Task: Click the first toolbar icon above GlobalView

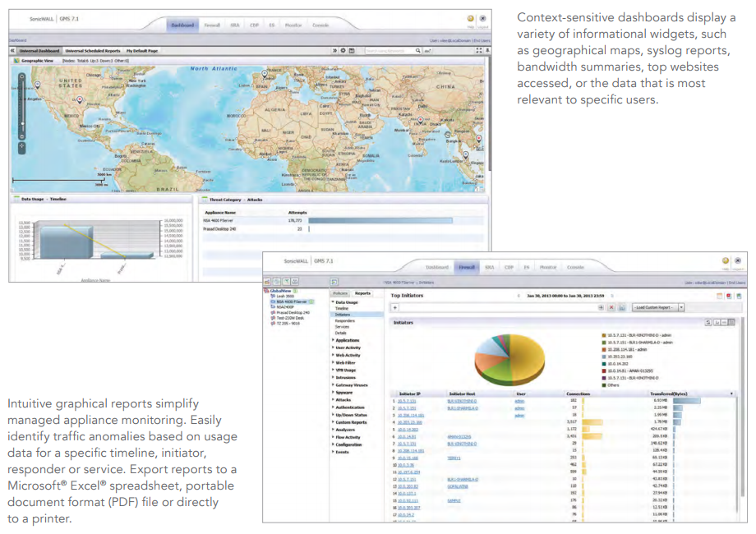Action: click(x=267, y=282)
